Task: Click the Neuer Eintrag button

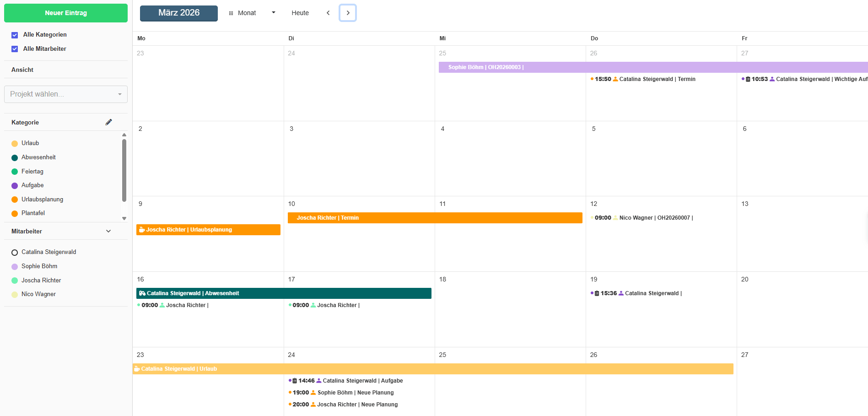Action: coord(66,13)
